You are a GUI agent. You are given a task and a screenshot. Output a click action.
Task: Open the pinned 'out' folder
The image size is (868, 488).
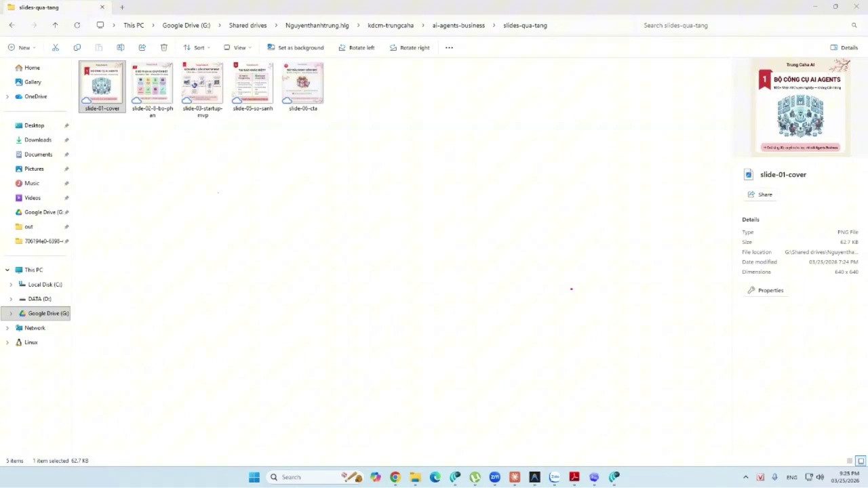[28, 226]
